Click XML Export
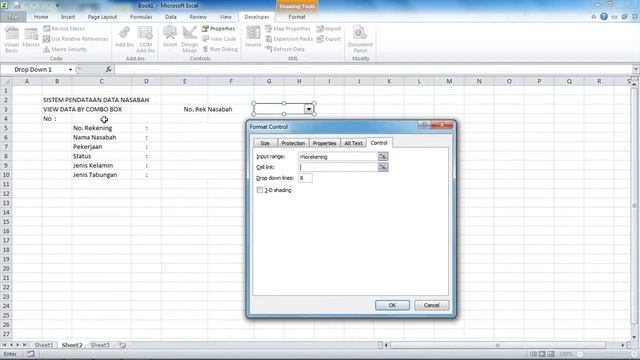Viewport: 640px width, 360px height. [329, 39]
